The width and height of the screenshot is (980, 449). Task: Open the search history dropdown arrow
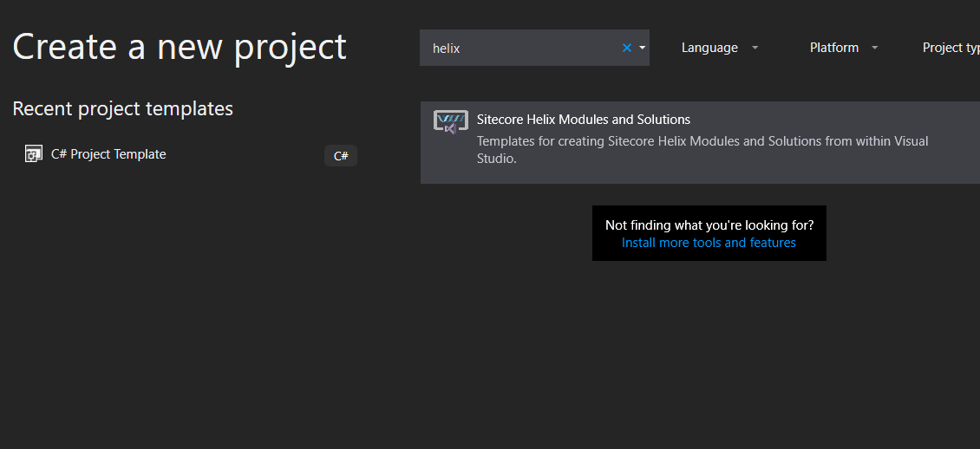point(642,48)
